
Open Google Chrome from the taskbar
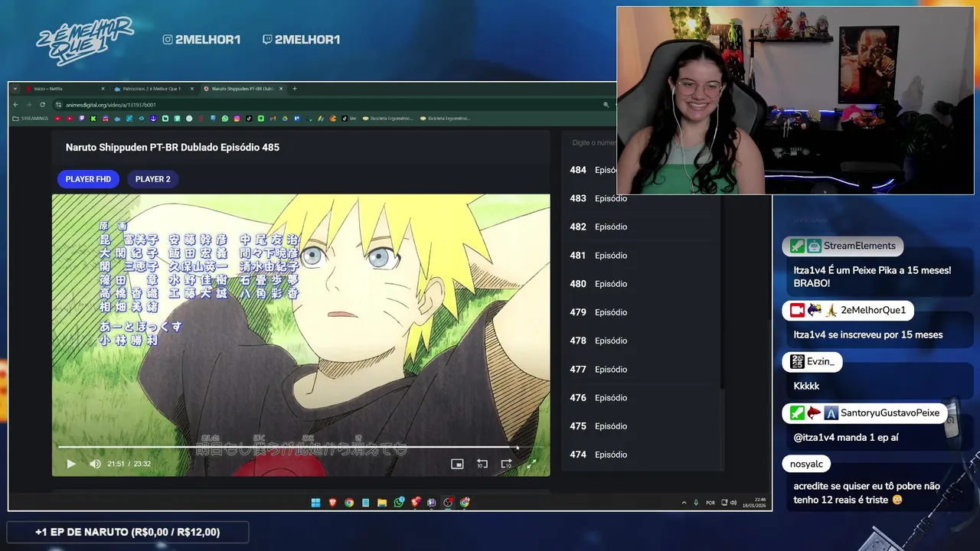349,503
